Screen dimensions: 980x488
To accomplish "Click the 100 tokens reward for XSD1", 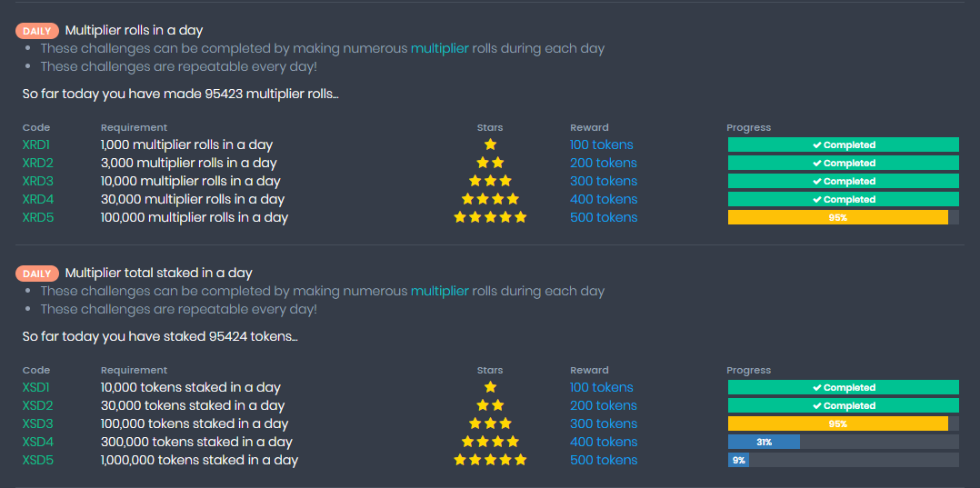I will [x=601, y=387].
